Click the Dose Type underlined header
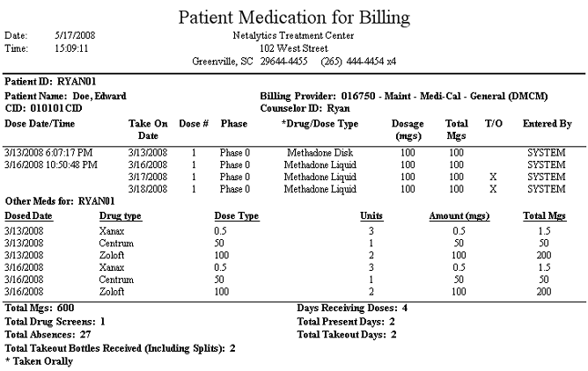Viewport: 588px width, 371px height. (x=237, y=216)
